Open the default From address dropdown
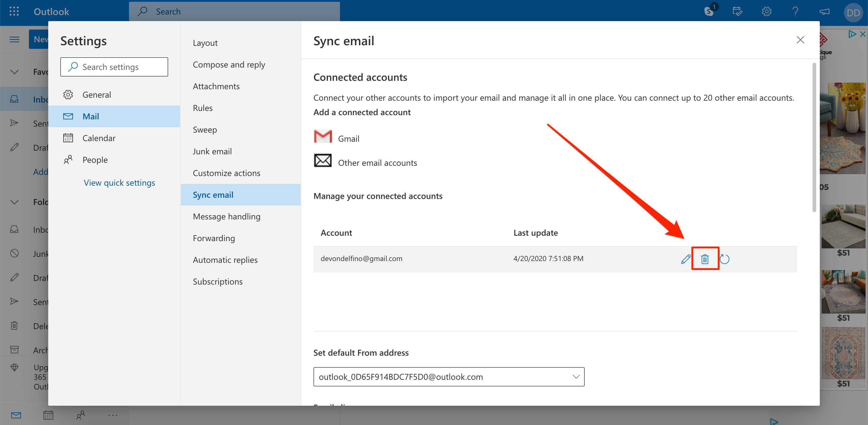This screenshot has height=425, width=868. tap(448, 376)
